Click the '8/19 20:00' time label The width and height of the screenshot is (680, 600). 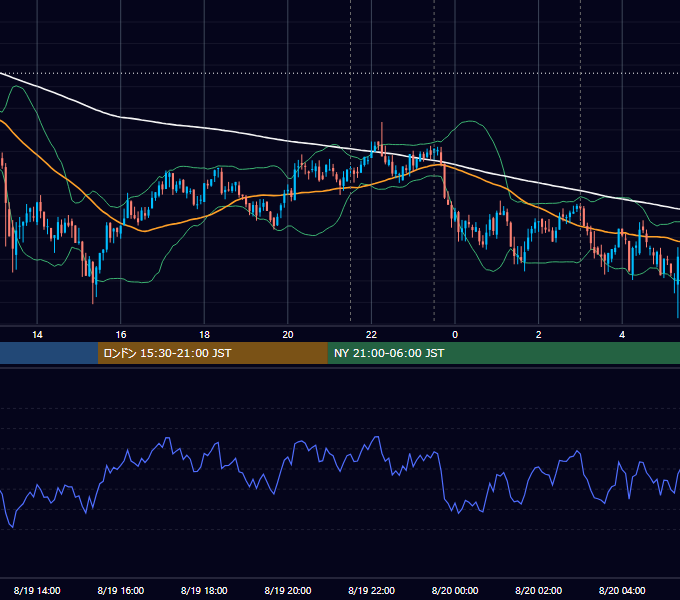click(x=288, y=590)
